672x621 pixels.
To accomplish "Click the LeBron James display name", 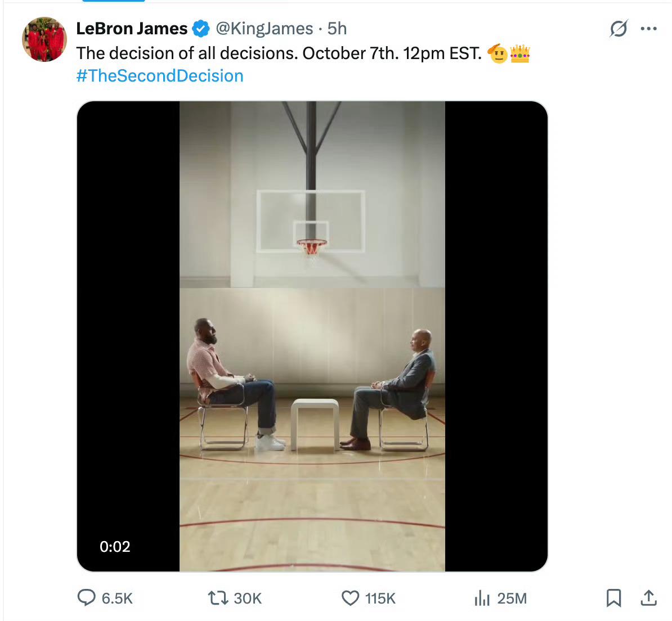I will 132,29.
